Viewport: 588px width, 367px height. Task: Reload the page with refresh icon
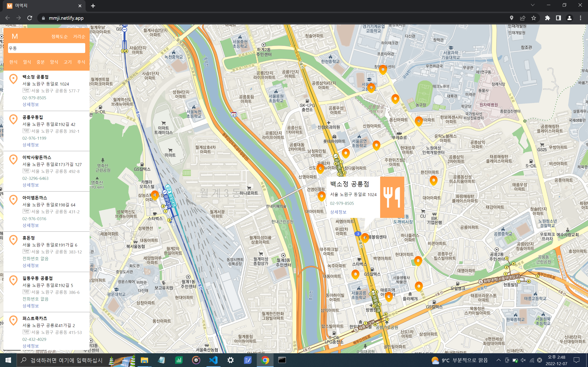tap(30, 18)
